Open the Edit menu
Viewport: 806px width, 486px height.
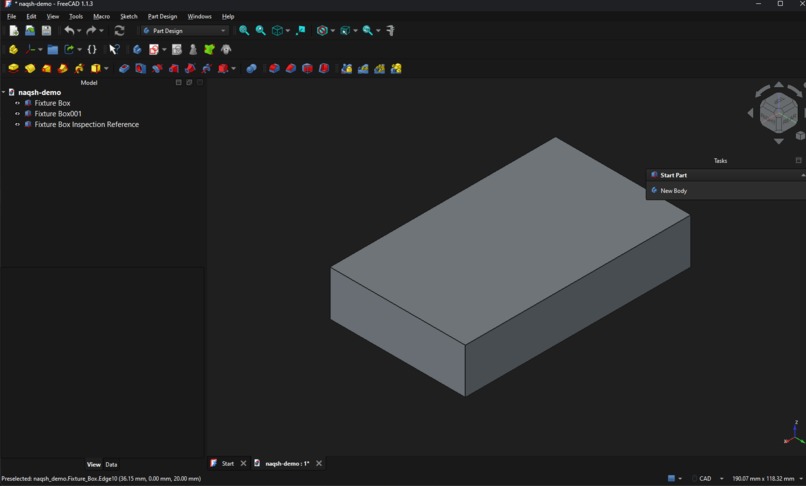31,16
